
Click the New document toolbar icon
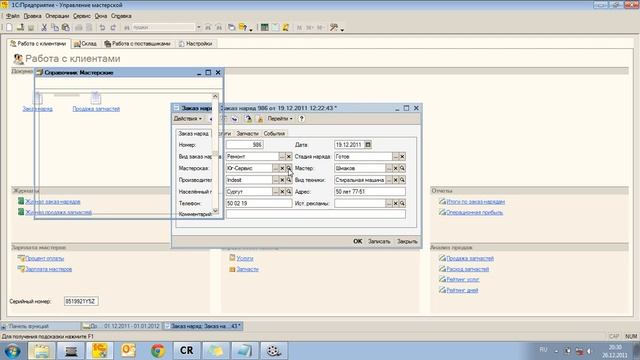coord(9,27)
